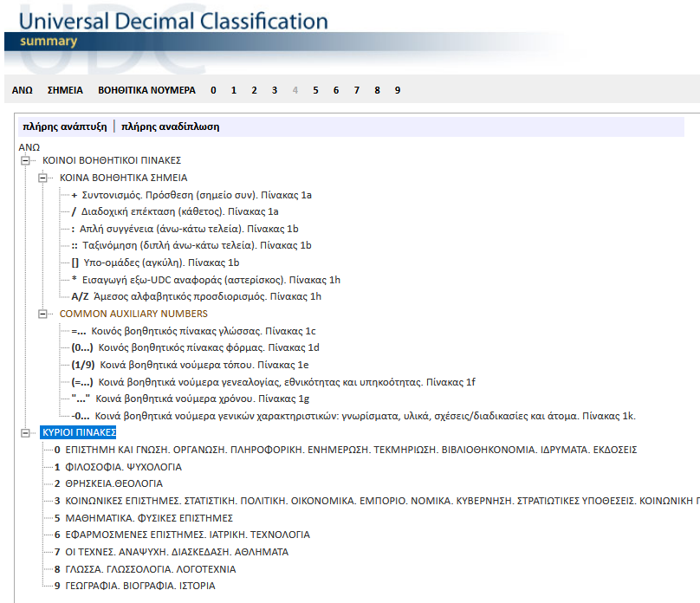Click πλήρης αναδίπλωση to collapse all
700x603 pixels.
click(170, 126)
